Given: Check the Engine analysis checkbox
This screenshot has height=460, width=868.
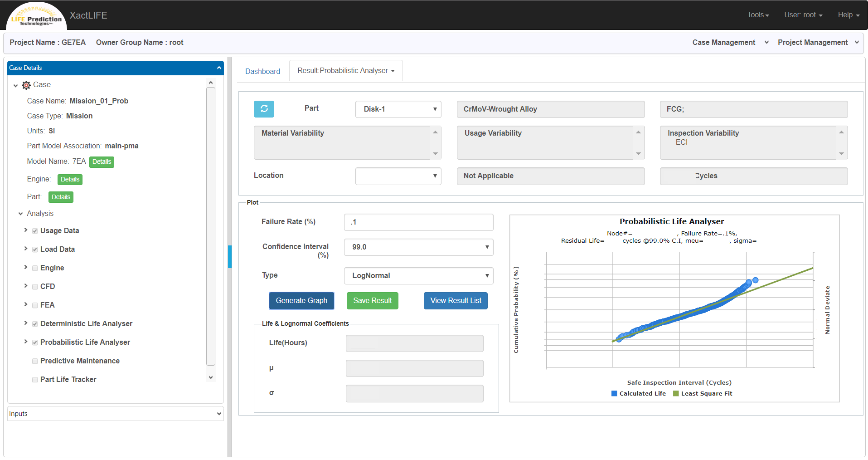Looking at the screenshot, I should [35, 268].
